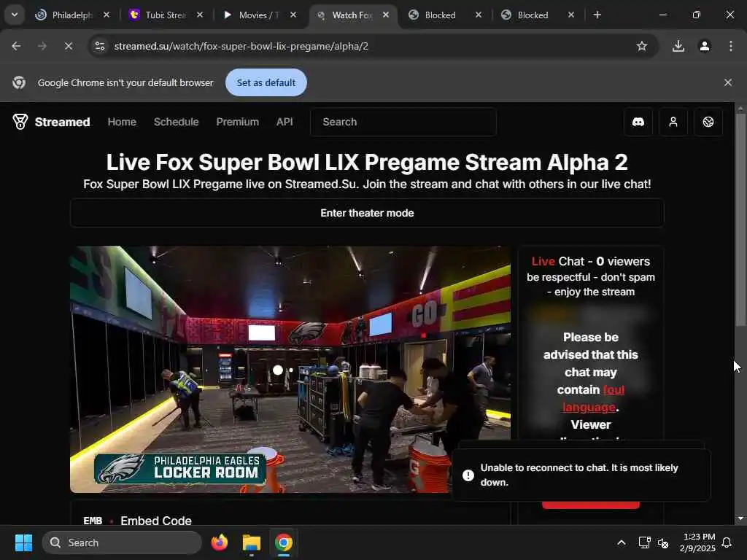Click Set as default button
The height and width of the screenshot is (560, 747).
(266, 82)
